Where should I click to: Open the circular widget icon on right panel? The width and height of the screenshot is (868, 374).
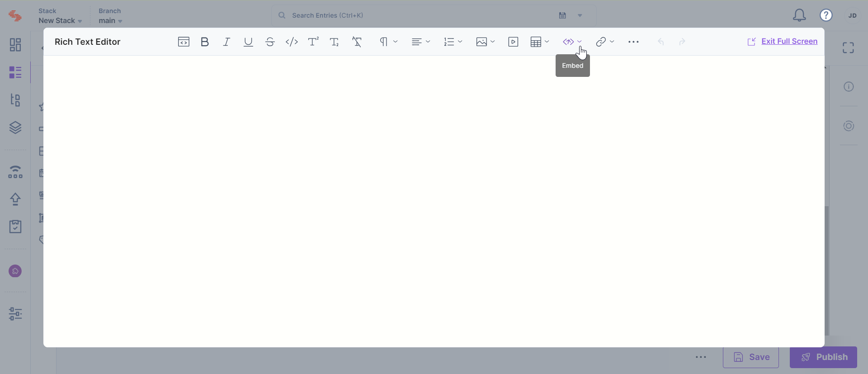849,126
